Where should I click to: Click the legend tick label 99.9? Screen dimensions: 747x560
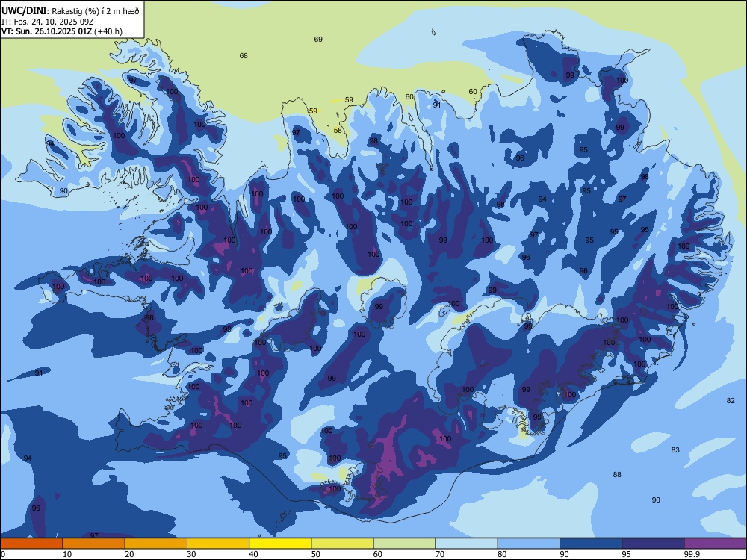[692, 554]
